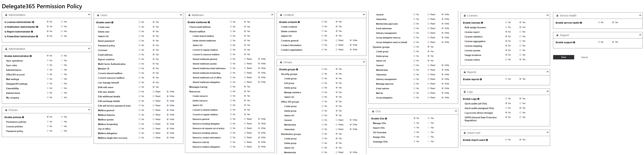Click the info icon beside Enable mailboxes
The height and width of the screenshot is (155, 644).
[x=209, y=22]
